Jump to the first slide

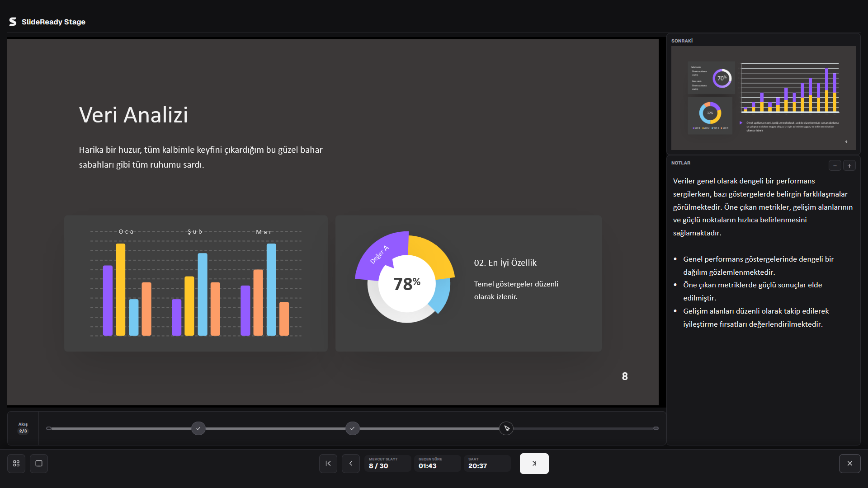pyautogui.click(x=328, y=464)
